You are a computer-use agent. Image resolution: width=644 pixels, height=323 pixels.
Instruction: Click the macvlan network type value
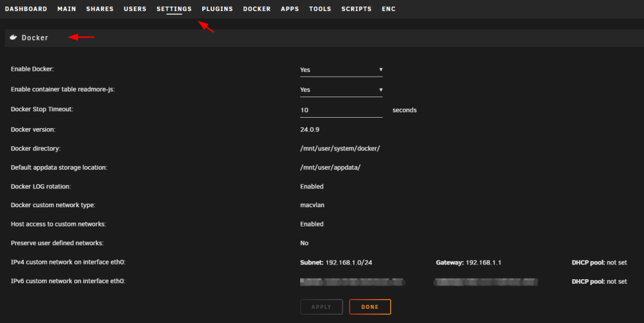(x=312, y=205)
